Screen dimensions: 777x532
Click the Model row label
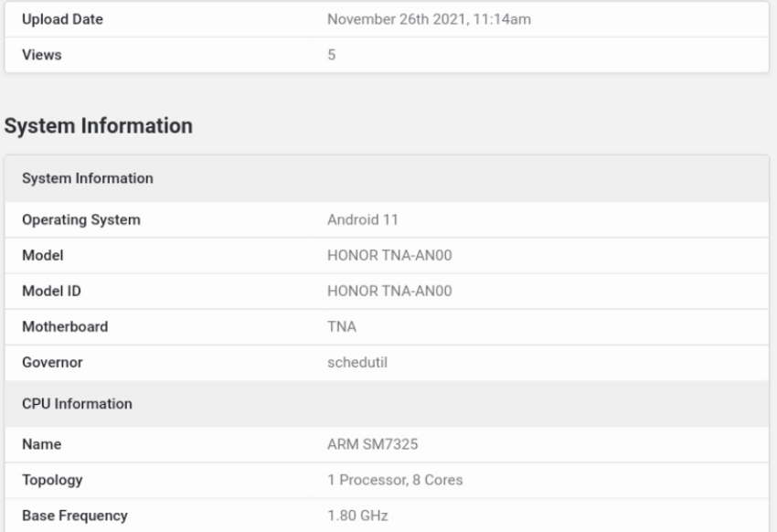(43, 256)
